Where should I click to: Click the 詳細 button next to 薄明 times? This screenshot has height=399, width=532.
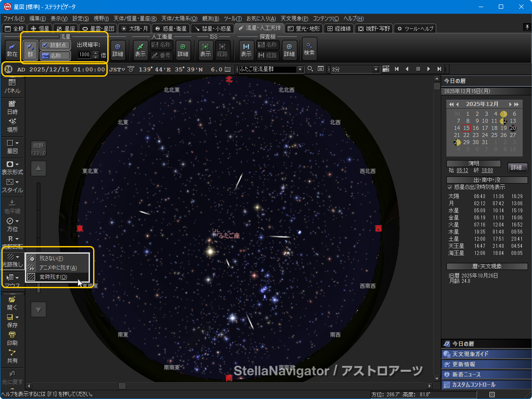[x=517, y=167]
